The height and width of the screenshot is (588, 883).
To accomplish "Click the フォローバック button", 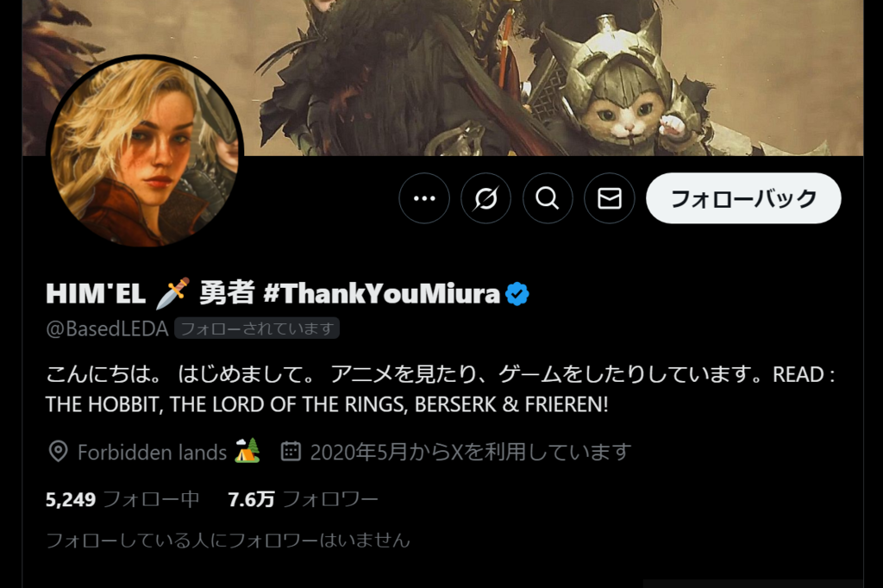I will point(743,198).
